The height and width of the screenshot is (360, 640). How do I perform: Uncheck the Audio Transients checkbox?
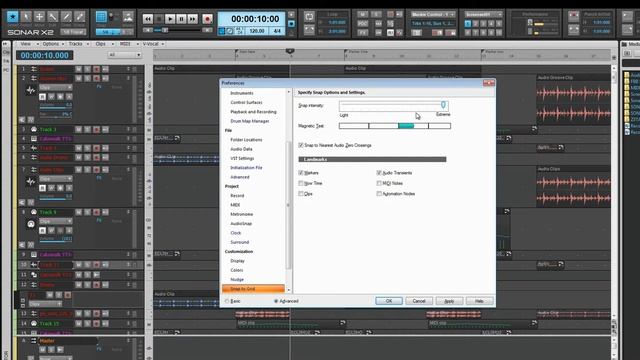(x=379, y=173)
